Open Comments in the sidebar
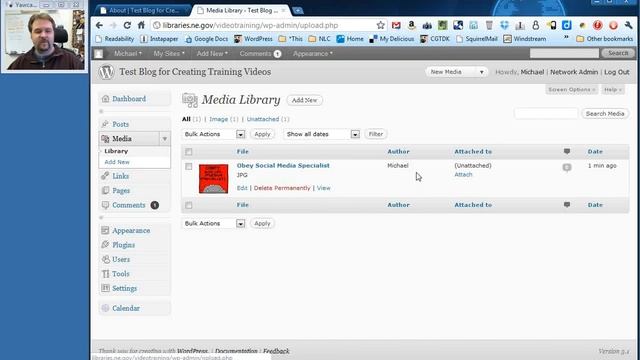Image resolution: width=640 pixels, height=360 pixels. (x=129, y=205)
